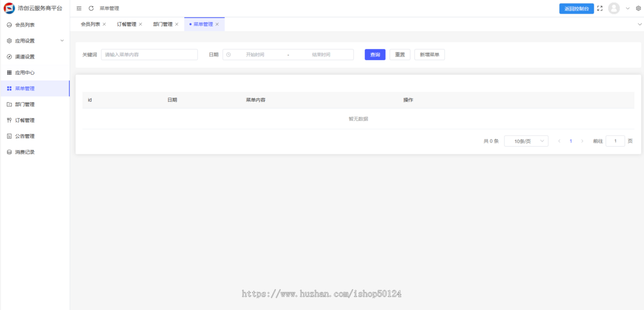Click 返回控制台 button
The width and height of the screenshot is (644, 310).
pos(576,9)
